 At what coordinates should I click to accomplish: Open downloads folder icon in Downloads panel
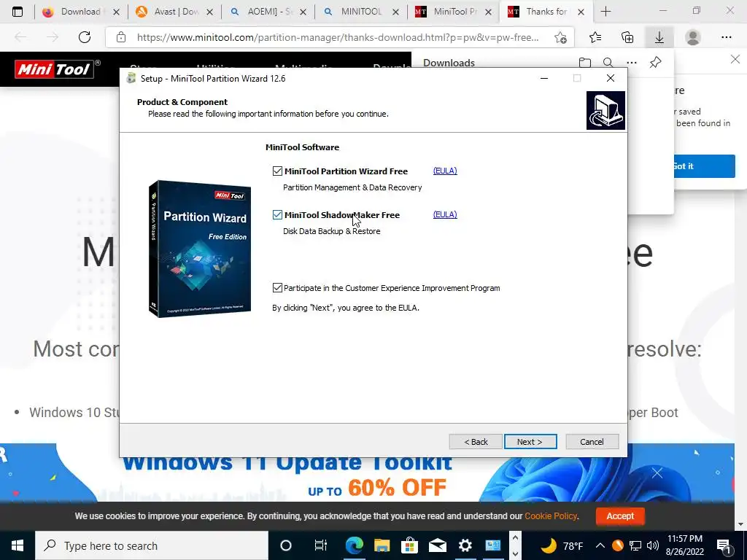(584, 63)
